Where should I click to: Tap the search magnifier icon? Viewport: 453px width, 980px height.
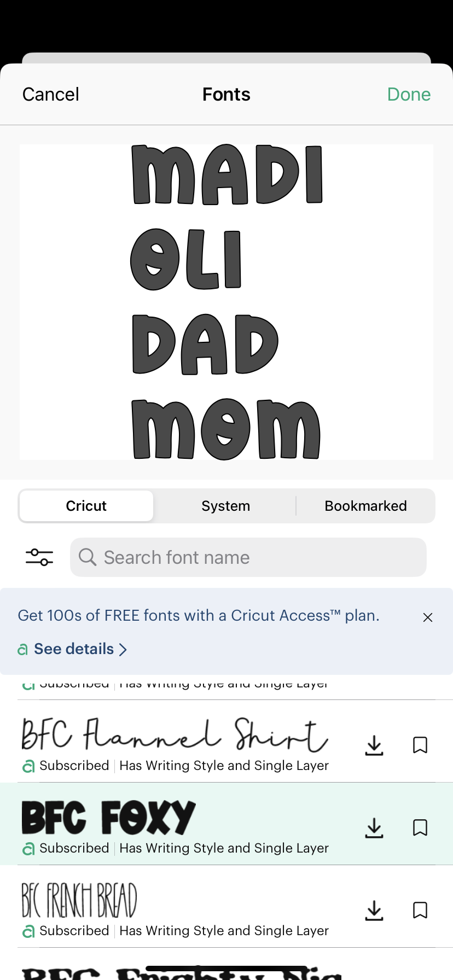point(88,557)
